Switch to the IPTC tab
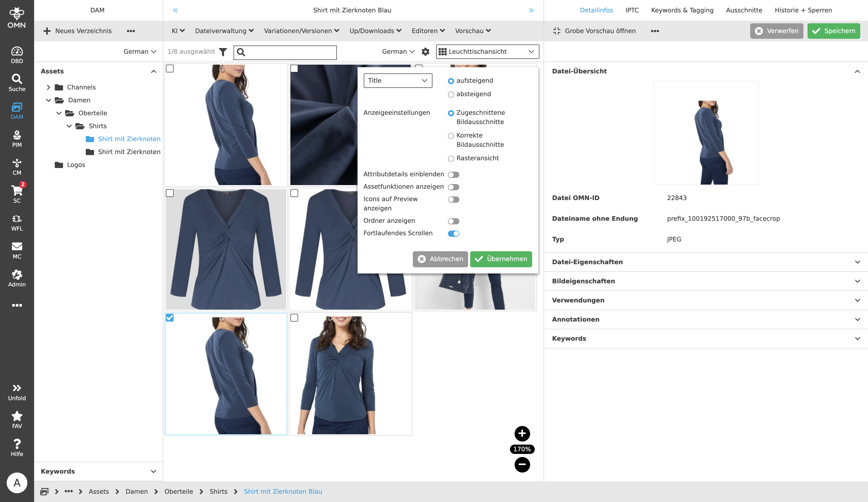The image size is (868, 502). pyautogui.click(x=632, y=10)
